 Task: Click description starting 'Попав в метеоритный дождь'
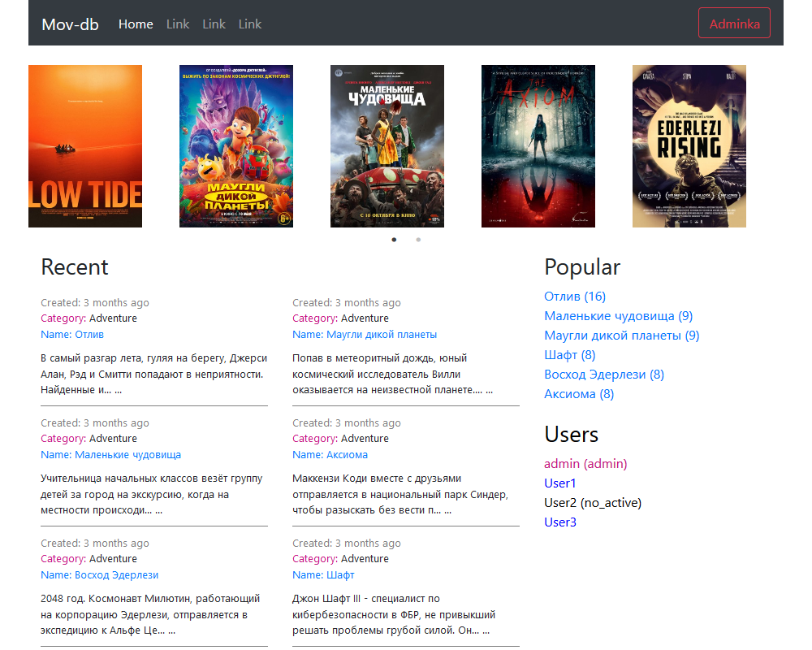tap(392, 375)
